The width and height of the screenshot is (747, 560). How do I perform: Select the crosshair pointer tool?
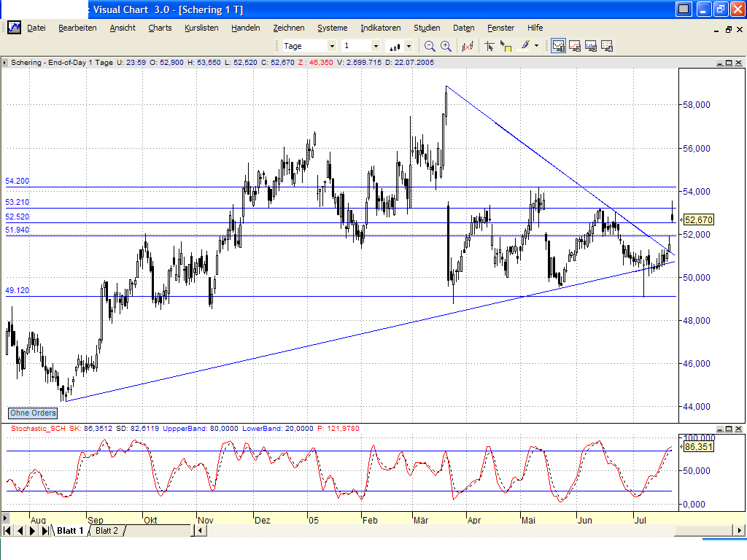(489, 45)
